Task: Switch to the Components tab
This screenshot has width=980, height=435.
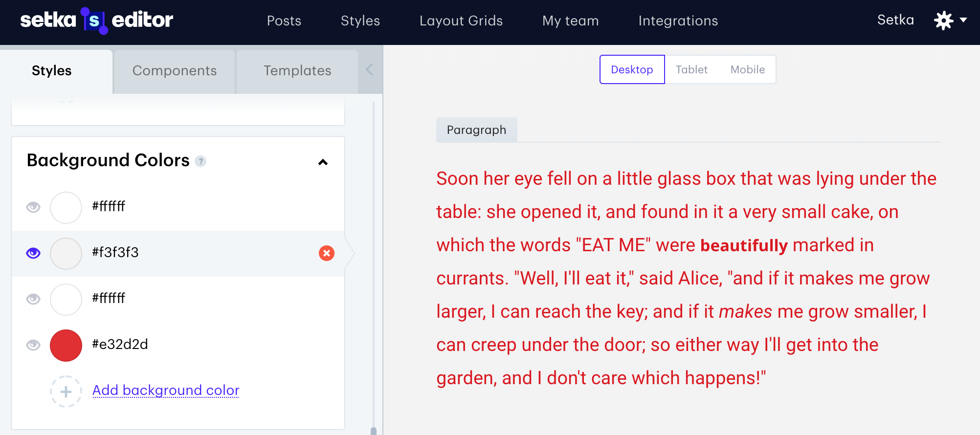Action: [x=175, y=71]
